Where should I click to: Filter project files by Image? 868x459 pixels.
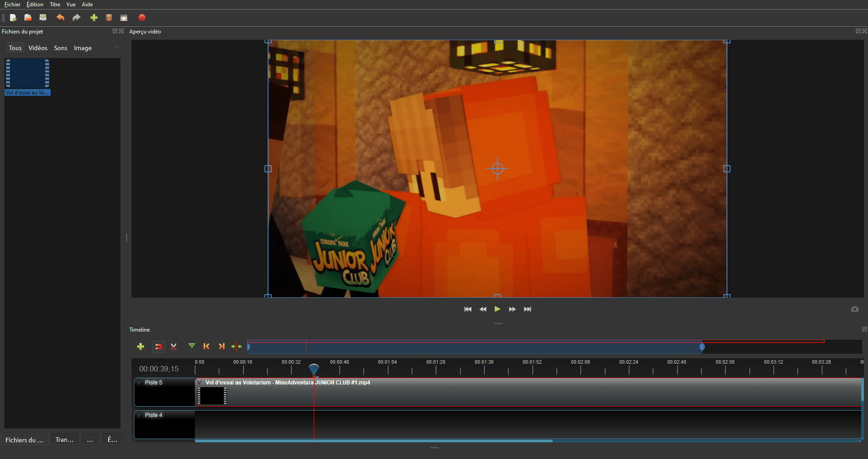tap(83, 48)
